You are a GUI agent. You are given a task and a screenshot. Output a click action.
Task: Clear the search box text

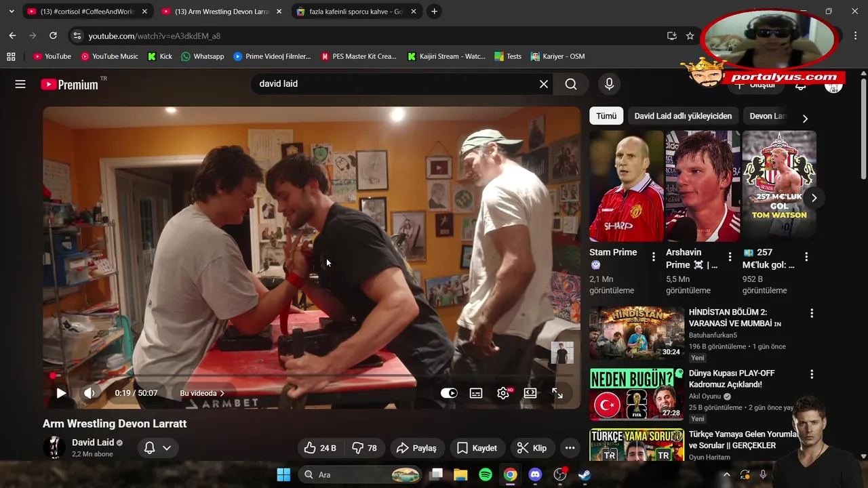544,84
